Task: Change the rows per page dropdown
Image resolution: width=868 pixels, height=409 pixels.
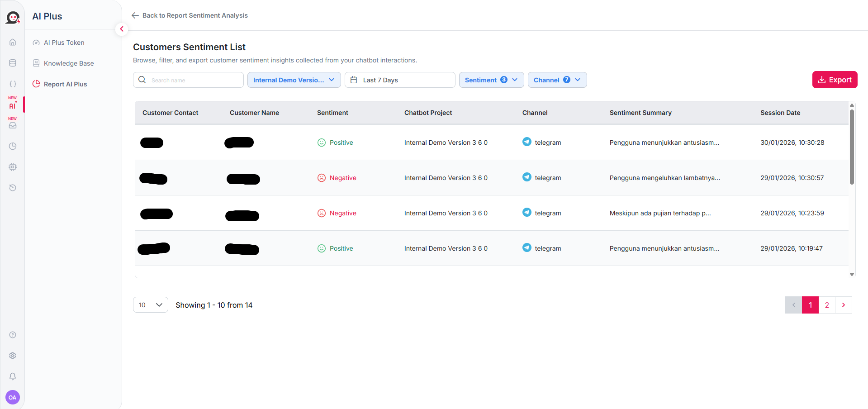Action: click(150, 305)
